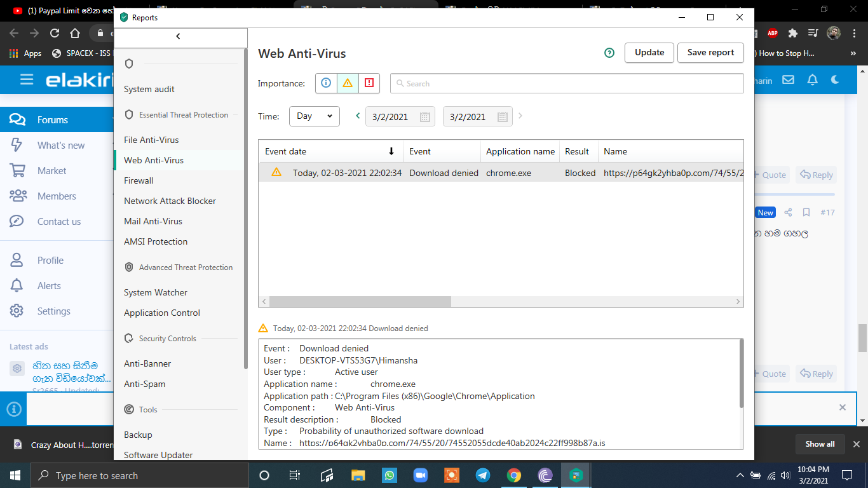Click the event table horizontal scrollbar thumb
Screen dimensions: 868x488
click(x=360, y=302)
